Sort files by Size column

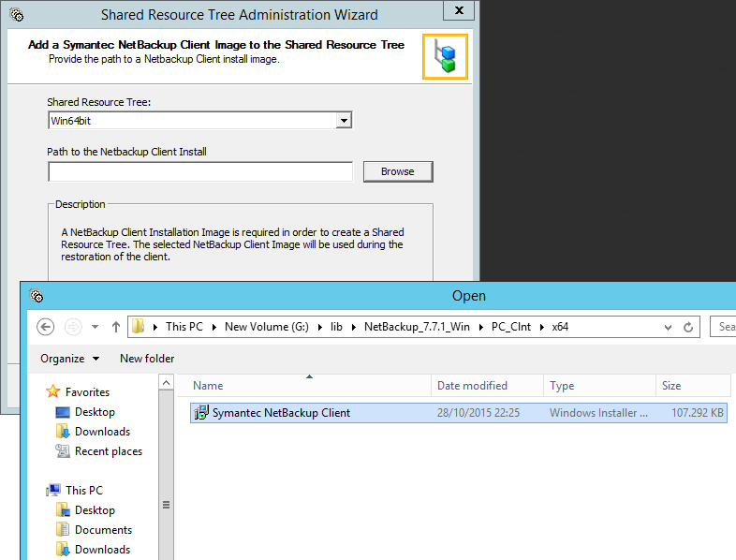coord(693,386)
